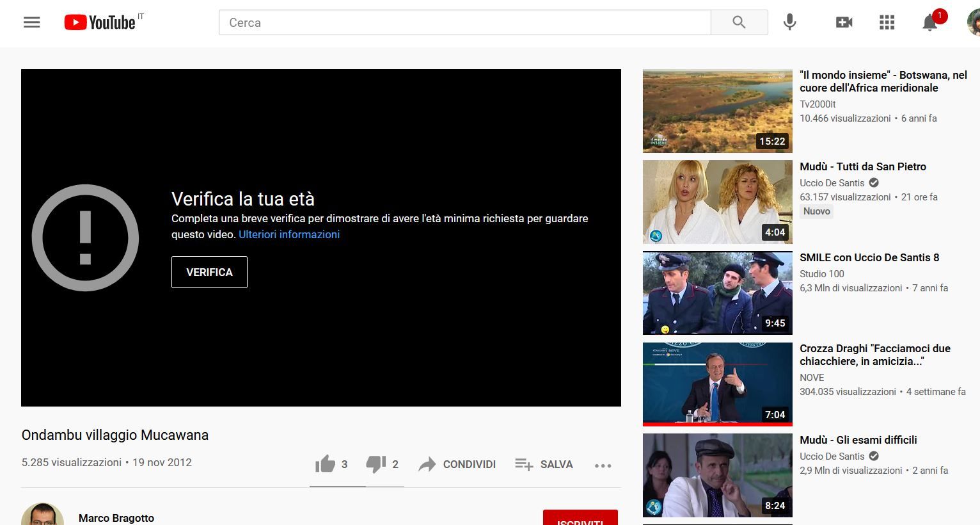The image size is (980, 525).
Task: Click 5.285 visualizzazioni view count
Action: point(72,462)
